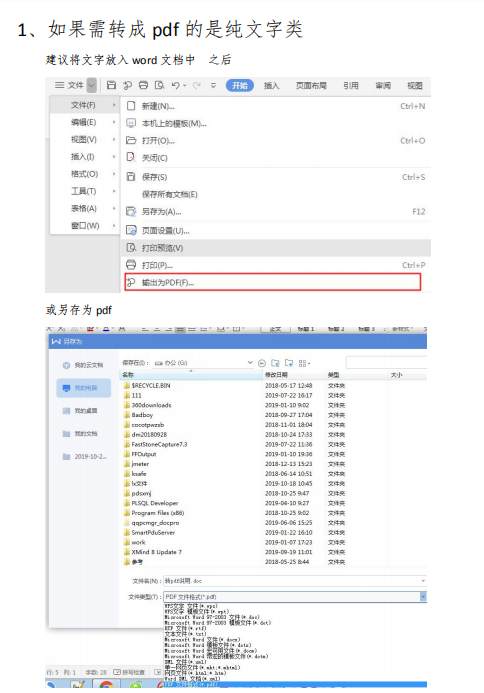Click the Export PDF icon in quick toolbar

(128, 85)
